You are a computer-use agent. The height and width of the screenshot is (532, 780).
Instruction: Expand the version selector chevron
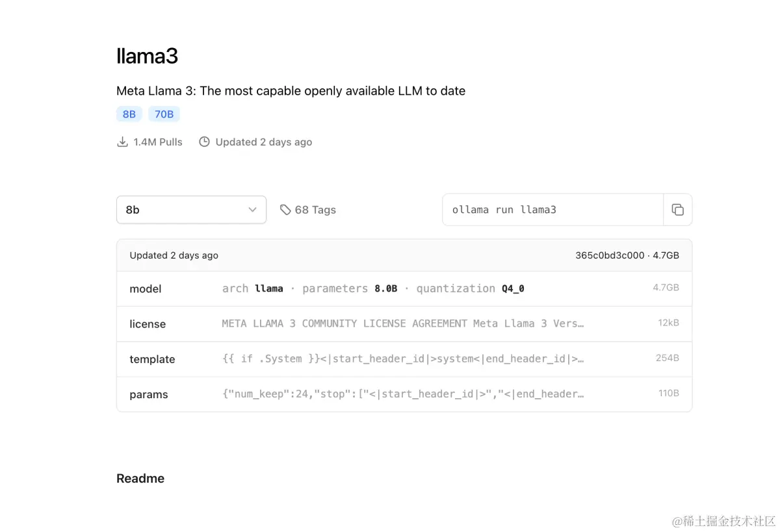252,209
